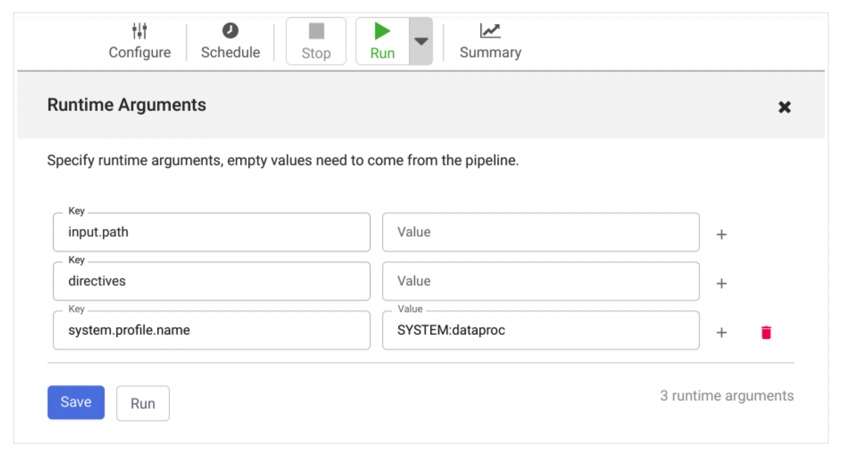Click the Specify runtime arguments instruction text
The height and width of the screenshot is (449, 841).
(283, 160)
